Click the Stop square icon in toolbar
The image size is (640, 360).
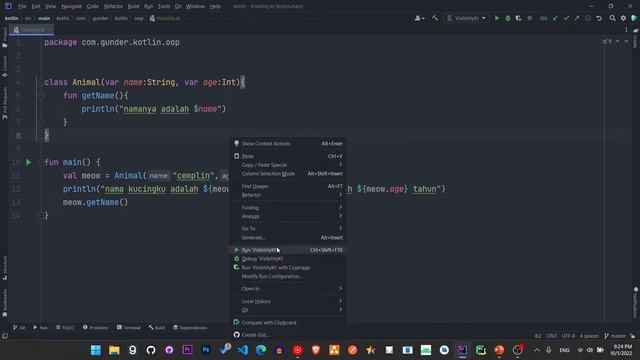(x=529, y=18)
